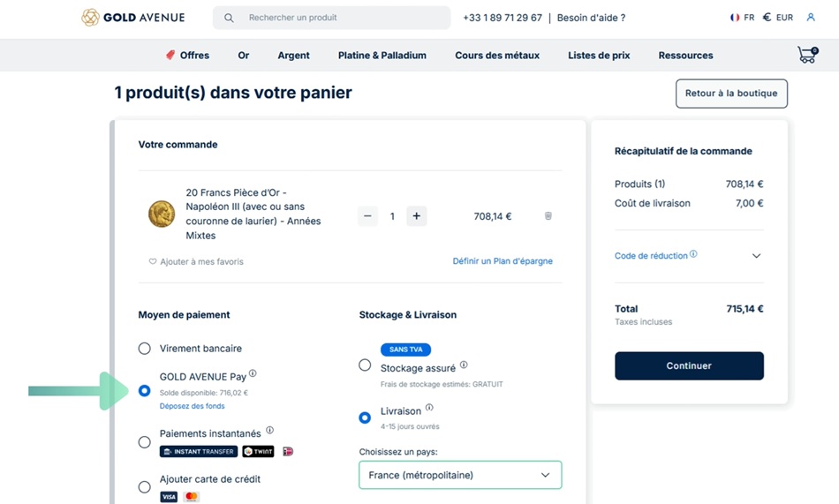Select GOLD AVENUE Pay radio button
The width and height of the screenshot is (839, 504).
(x=145, y=390)
